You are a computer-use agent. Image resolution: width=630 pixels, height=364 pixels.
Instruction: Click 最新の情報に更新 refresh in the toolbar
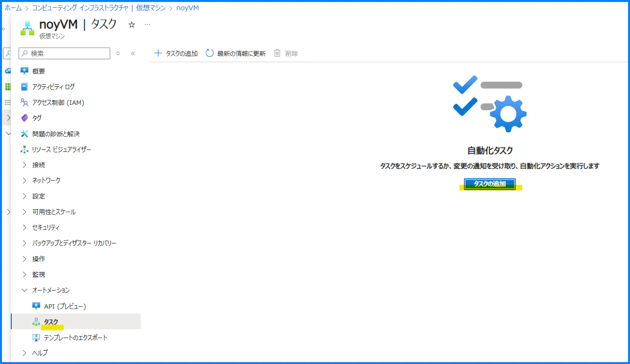(236, 53)
